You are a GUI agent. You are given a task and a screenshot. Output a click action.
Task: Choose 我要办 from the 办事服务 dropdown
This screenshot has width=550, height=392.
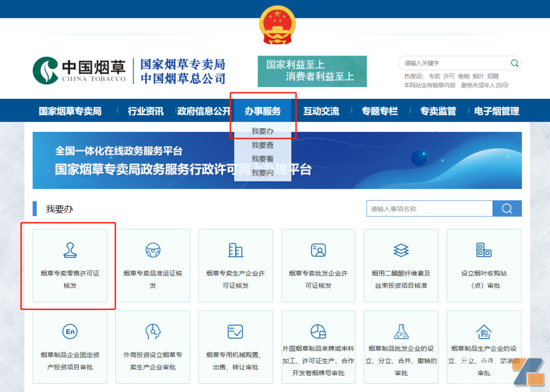pos(262,131)
